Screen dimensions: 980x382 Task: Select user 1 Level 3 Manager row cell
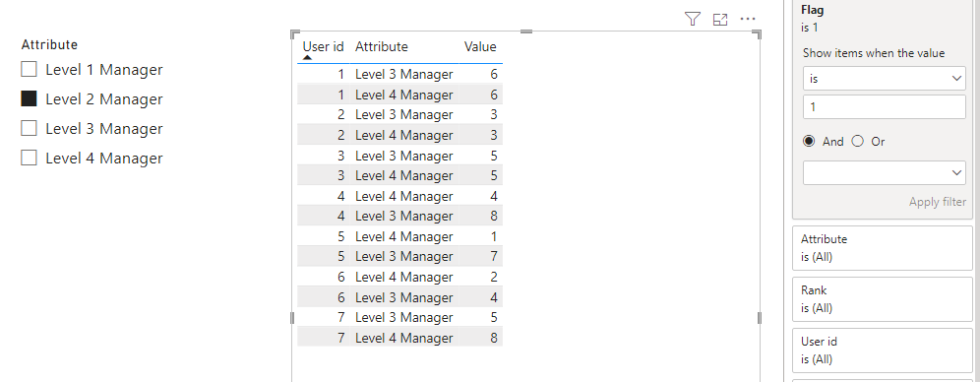[x=403, y=75]
